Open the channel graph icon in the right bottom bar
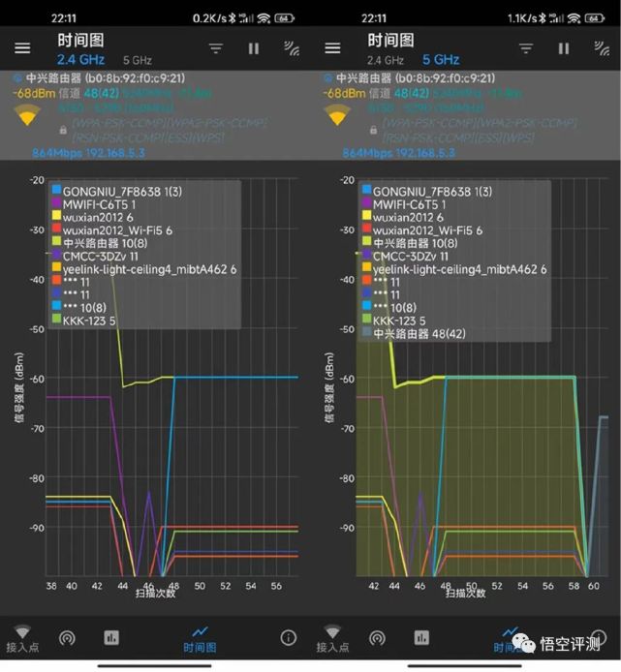The height and width of the screenshot is (672, 621). 421,638
